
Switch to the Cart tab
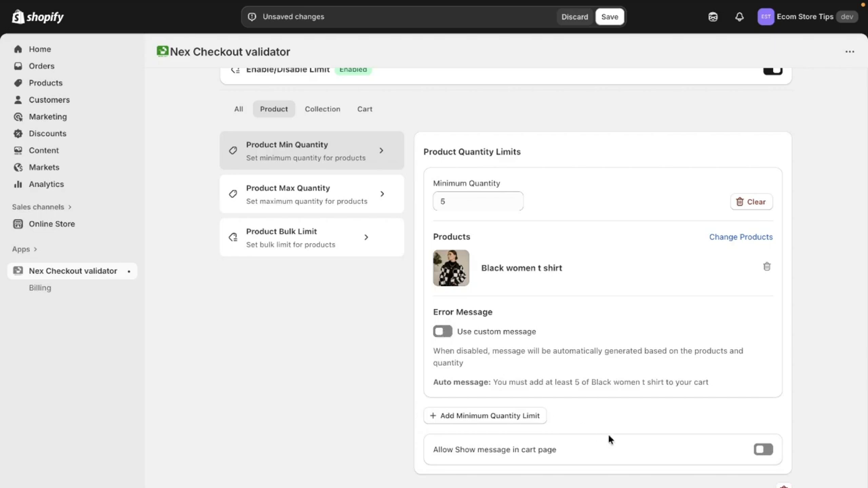365,109
